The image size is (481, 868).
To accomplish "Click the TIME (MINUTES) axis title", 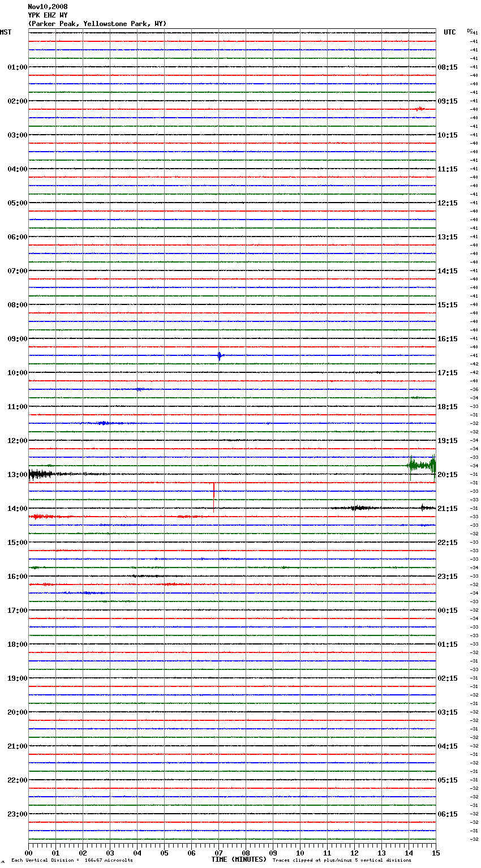I will (x=239, y=860).
